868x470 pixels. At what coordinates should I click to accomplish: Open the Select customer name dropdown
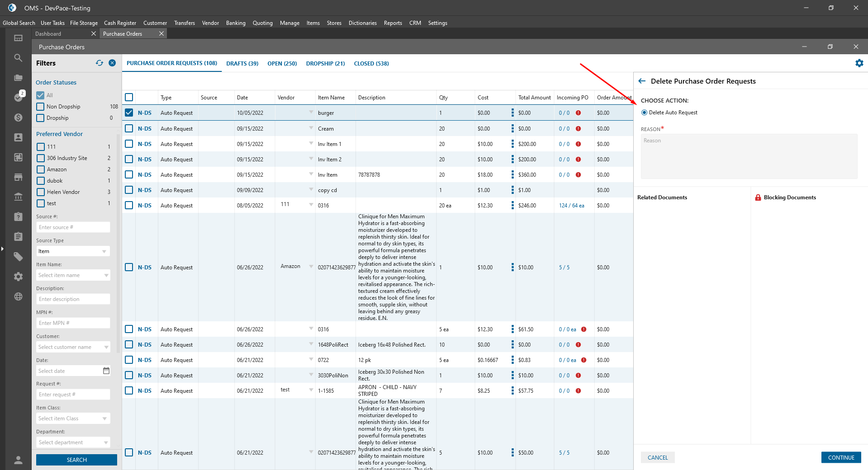click(x=73, y=347)
